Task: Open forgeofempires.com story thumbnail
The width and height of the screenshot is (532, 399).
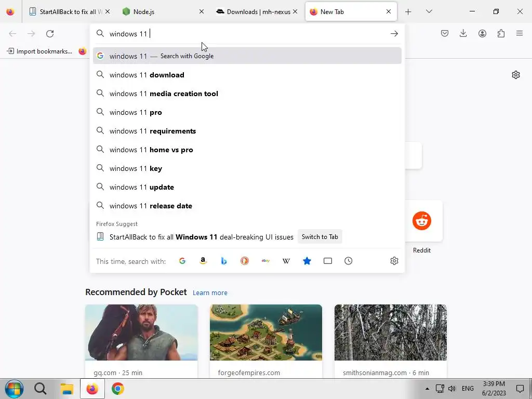Action: click(x=265, y=332)
